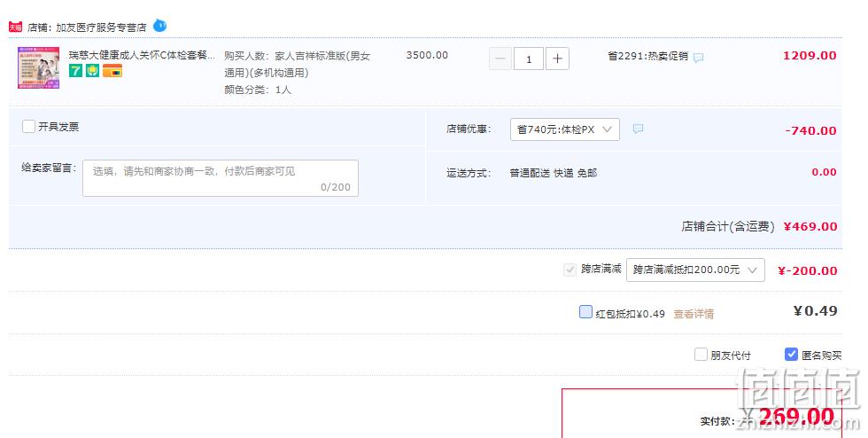Enable the 朋友代付 checkbox

tap(701, 355)
